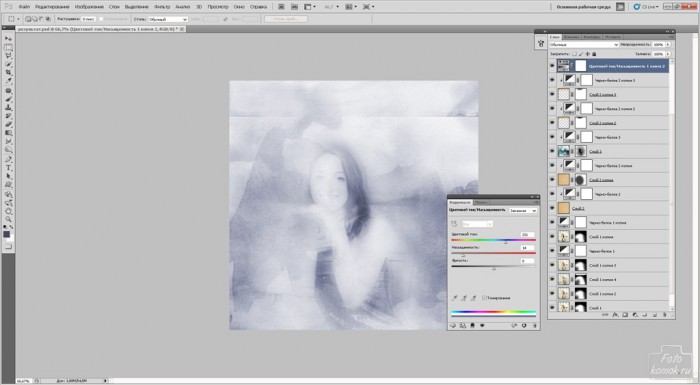Click Create new layer icon
Image resolution: width=700 pixels, height=385 pixels.
click(654, 315)
